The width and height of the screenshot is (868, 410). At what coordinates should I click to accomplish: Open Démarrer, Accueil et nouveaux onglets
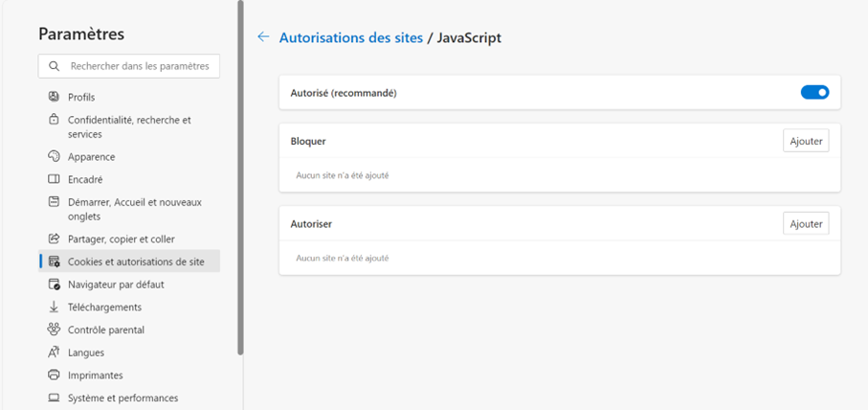click(x=134, y=209)
